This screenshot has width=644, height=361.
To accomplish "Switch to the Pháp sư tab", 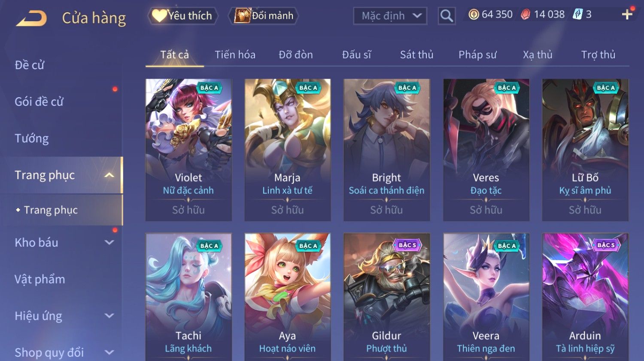I will (x=477, y=55).
